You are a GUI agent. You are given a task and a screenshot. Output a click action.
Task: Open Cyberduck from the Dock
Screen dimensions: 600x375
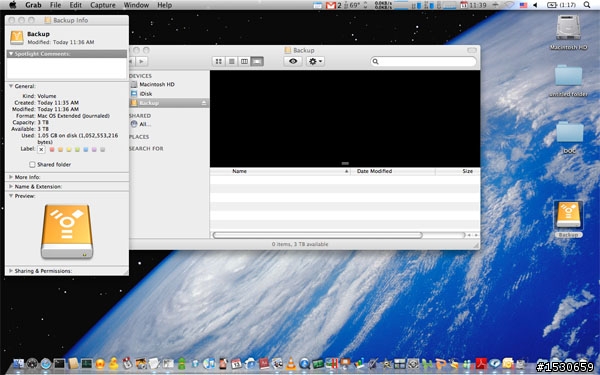[114, 364]
